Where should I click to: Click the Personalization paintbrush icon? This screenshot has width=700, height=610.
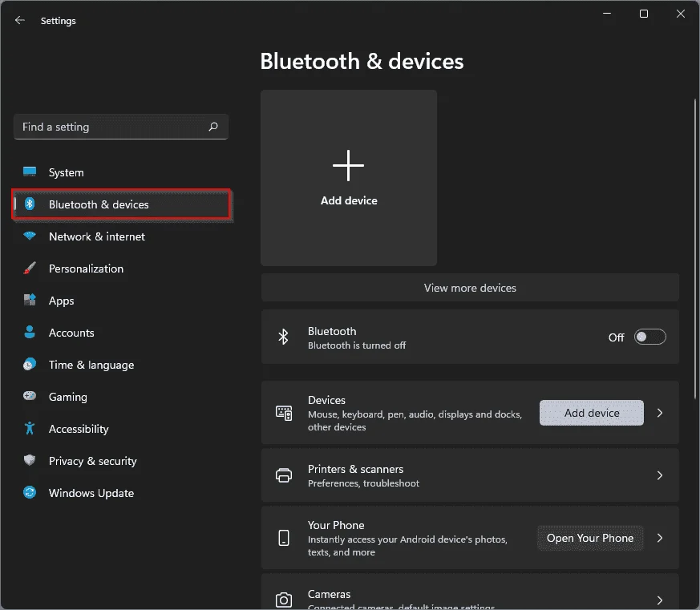click(30, 269)
